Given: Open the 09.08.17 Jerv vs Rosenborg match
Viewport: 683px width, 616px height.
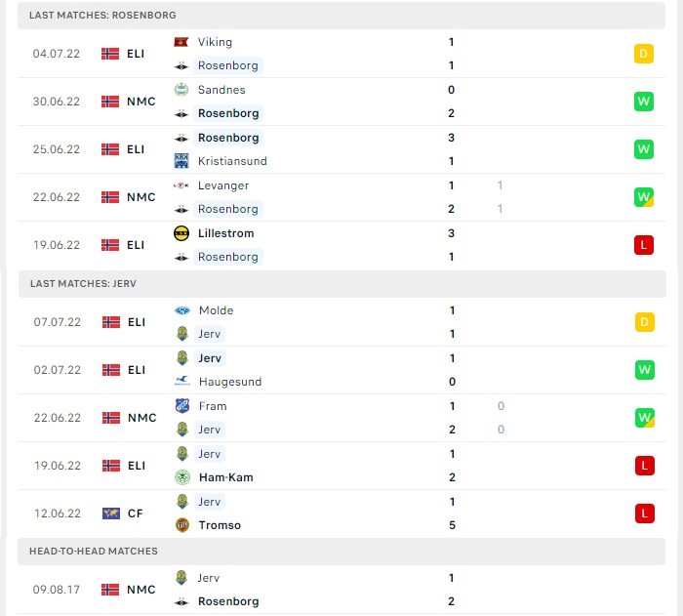Looking at the screenshot, I should 341,590.
